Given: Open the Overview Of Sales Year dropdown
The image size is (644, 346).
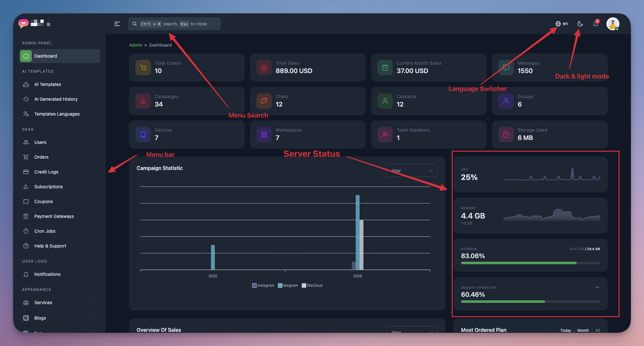Looking at the screenshot, I should tap(412, 329).
